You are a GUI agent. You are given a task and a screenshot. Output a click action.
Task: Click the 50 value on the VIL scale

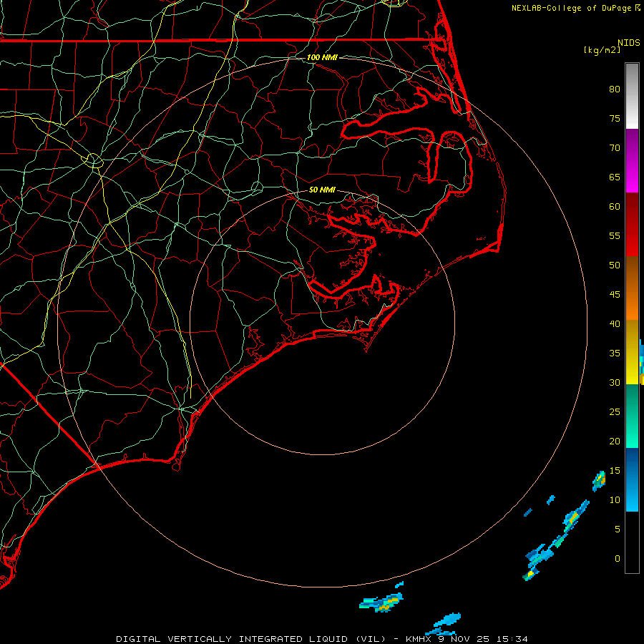click(x=615, y=265)
